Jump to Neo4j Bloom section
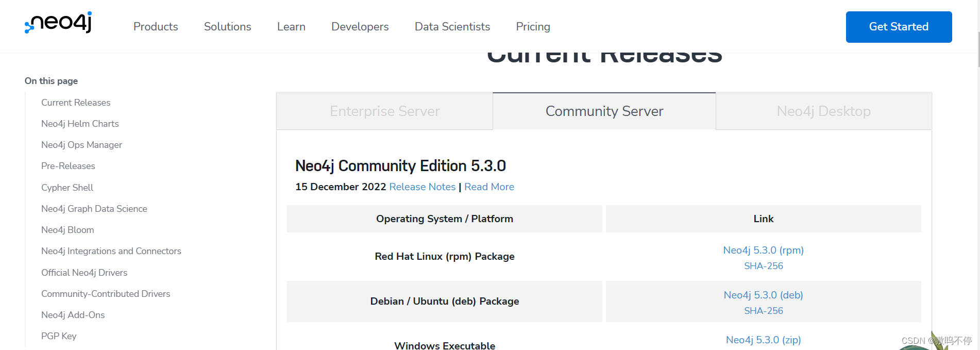980x350 pixels. (x=67, y=230)
